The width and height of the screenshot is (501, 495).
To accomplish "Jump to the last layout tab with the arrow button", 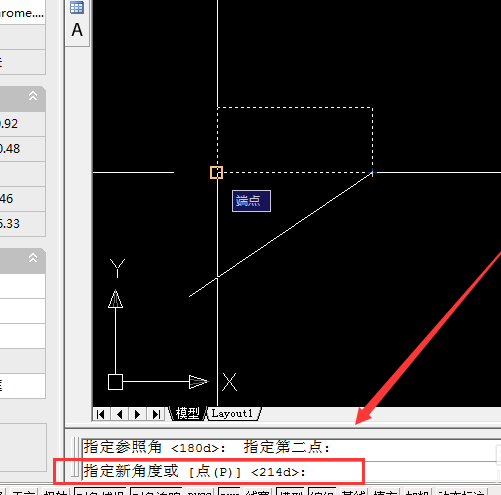I will (156, 414).
